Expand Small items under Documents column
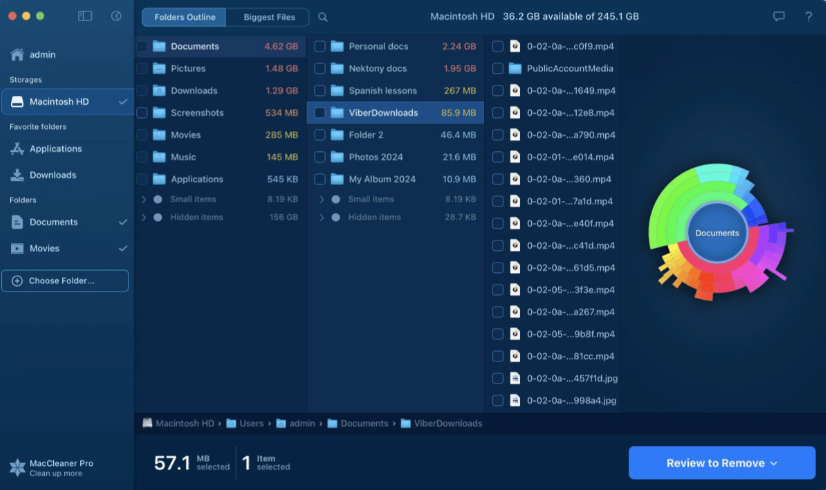The width and height of the screenshot is (826, 490). 143,199
